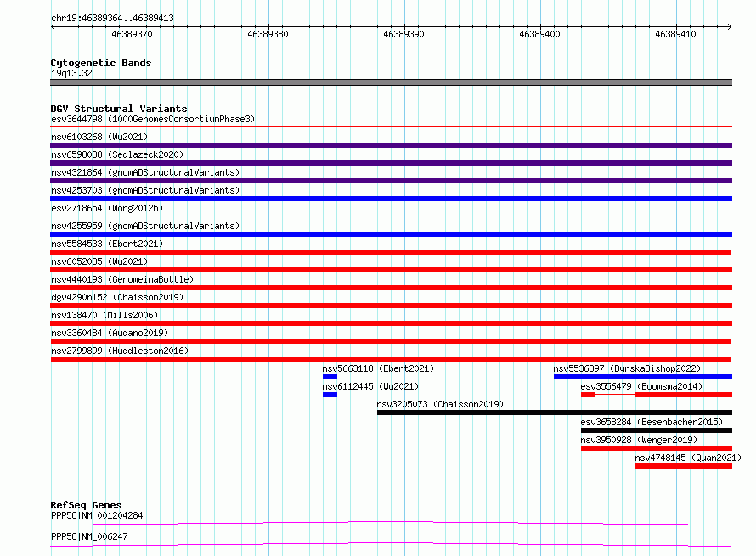Screen dimensions: 756x556
Task: Click the nsv4255959 (gnomADStructuralVariants) label
Action: point(145,226)
